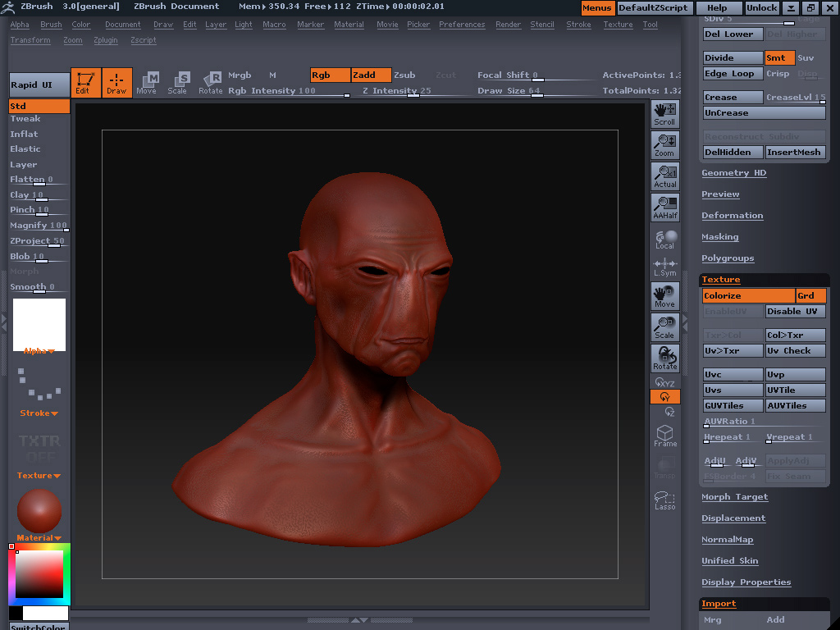The image size is (840, 630).
Task: Click the Scroll canvas icon
Action: coord(664,114)
